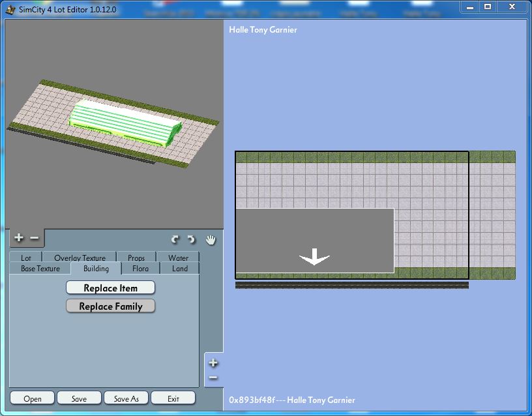Select the Base Texture tab
The height and width of the screenshot is (416, 532).
tap(40, 269)
